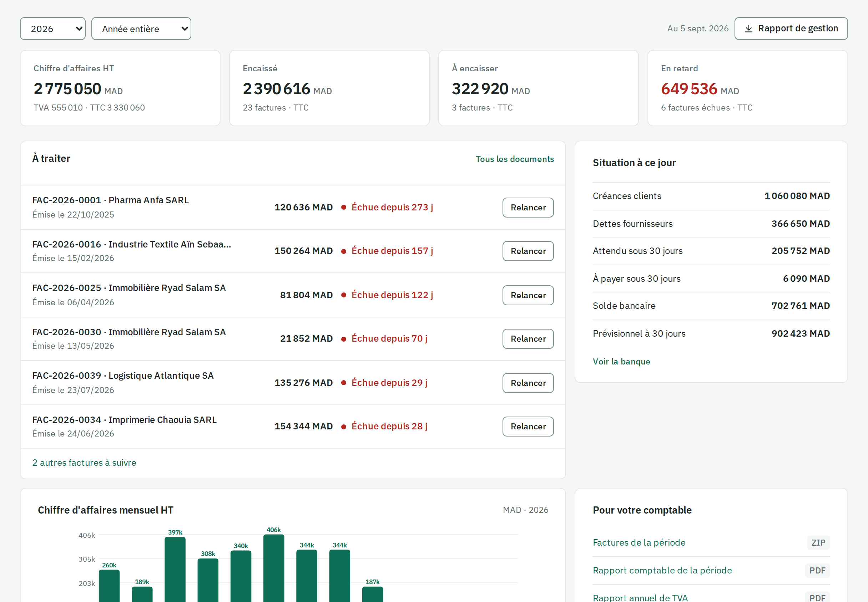Image resolution: width=868 pixels, height=602 pixels.
Task: Select the À encaisser summary card
Action: tap(539, 88)
